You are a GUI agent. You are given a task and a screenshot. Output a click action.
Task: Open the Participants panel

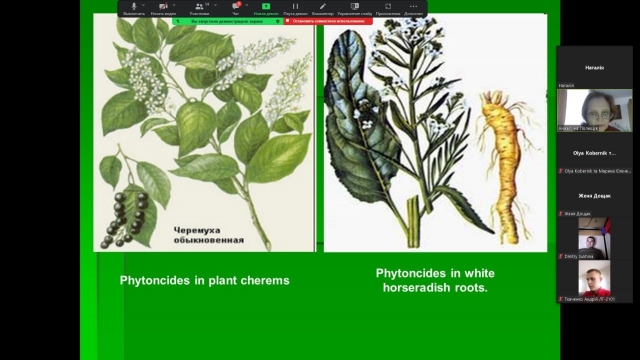coord(199,8)
